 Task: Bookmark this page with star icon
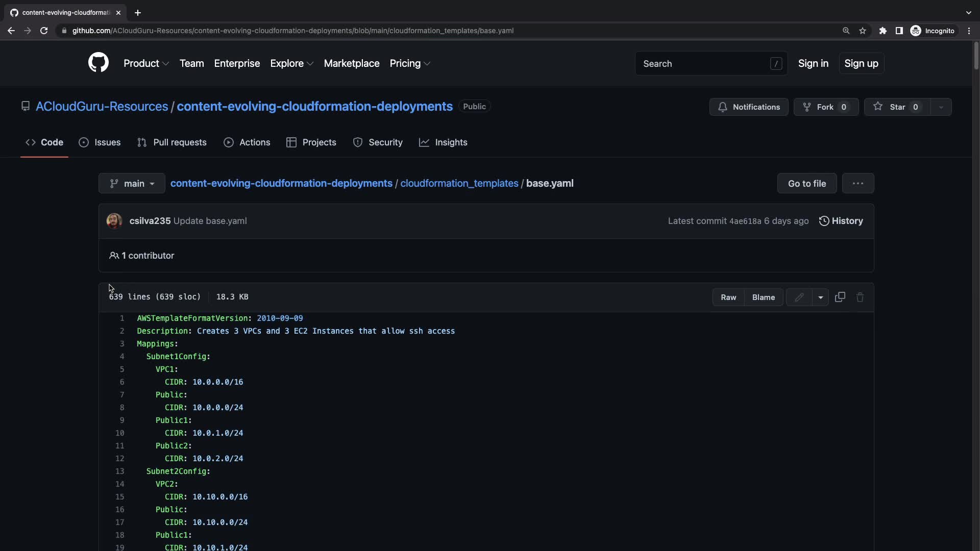tap(863, 31)
